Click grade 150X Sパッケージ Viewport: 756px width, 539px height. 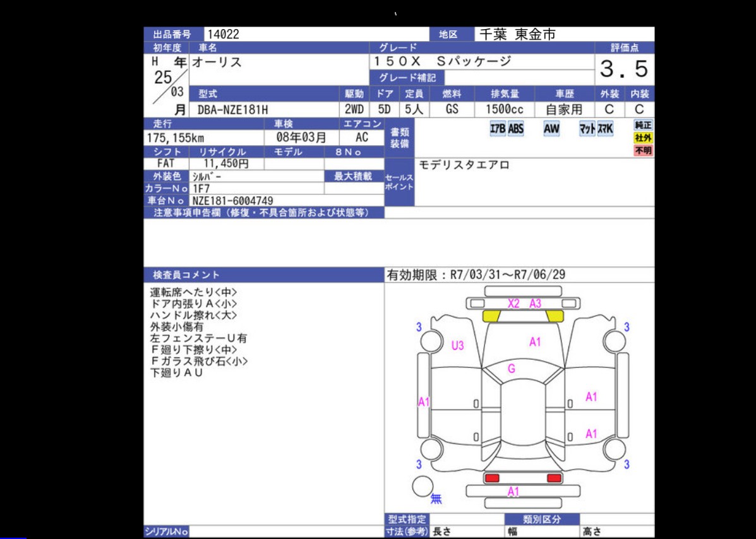pyautogui.click(x=442, y=62)
